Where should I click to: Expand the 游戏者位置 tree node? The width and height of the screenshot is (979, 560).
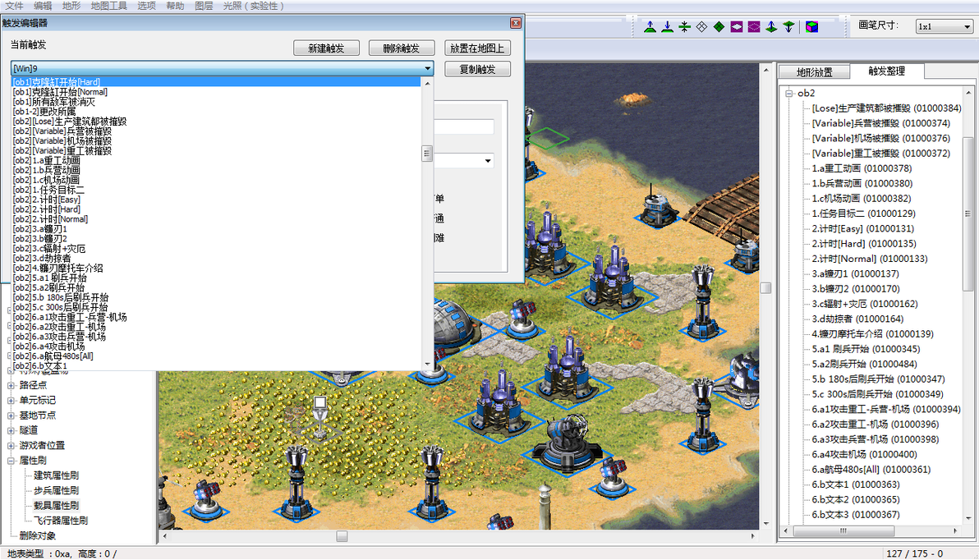(11, 445)
